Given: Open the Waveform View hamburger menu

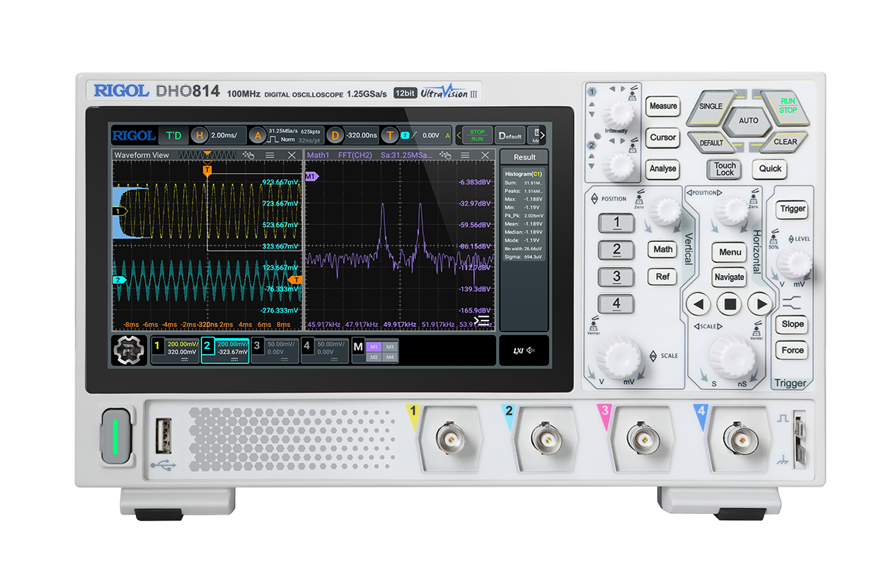Looking at the screenshot, I should pos(270,155).
